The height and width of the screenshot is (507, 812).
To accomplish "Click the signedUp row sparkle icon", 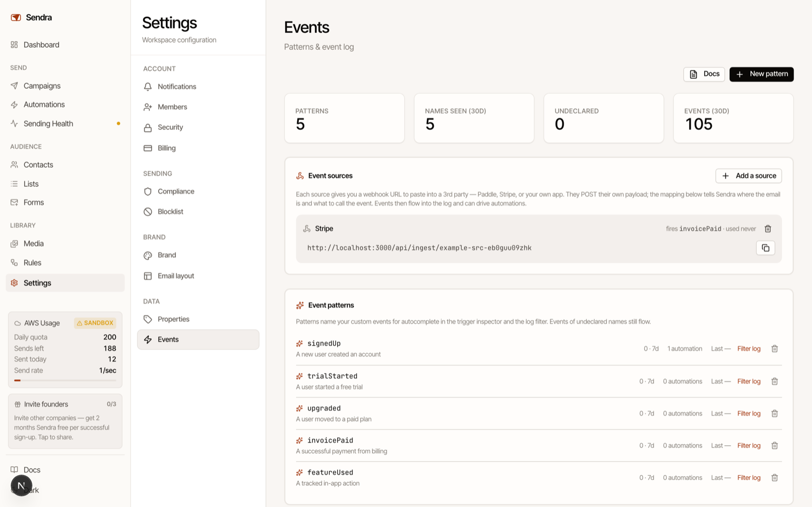I will [x=299, y=344].
